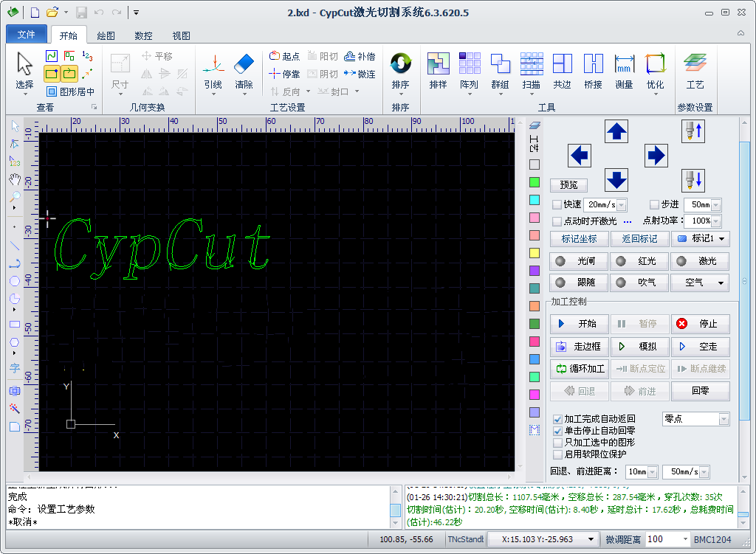
Task: Enable the 快速 fast checkbox
Action: click(557, 204)
